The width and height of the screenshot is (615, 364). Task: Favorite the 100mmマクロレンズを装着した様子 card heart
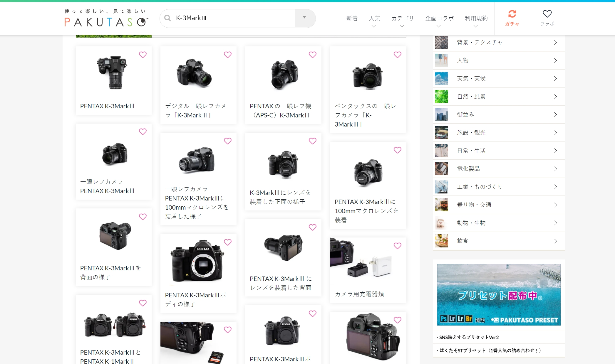228,141
